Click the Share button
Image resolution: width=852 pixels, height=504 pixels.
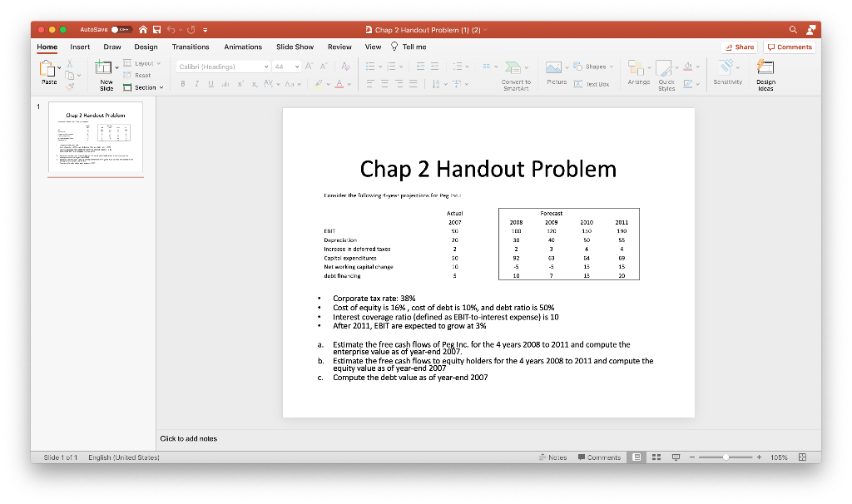[739, 47]
